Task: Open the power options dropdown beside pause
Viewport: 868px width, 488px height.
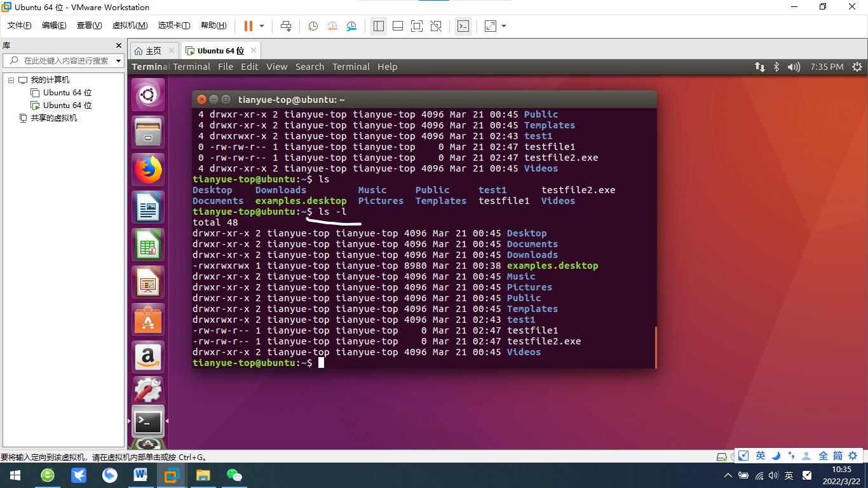Action: (x=262, y=26)
